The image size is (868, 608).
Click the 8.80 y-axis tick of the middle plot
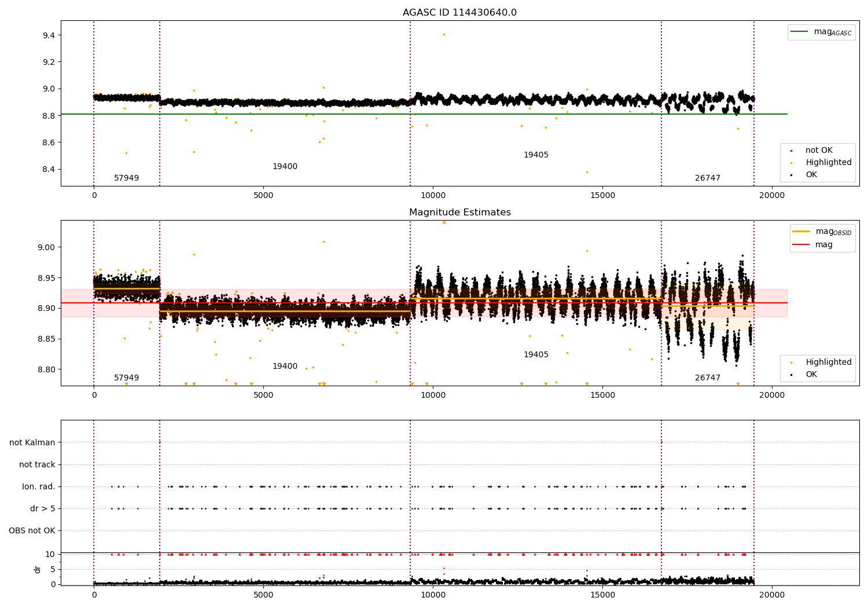click(46, 370)
